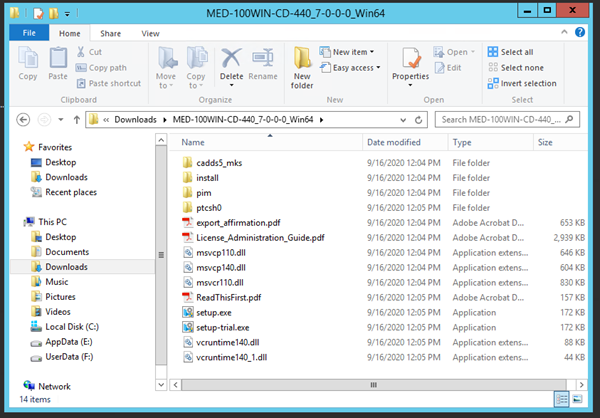Open Local Disk (C:)
Viewport: 600px width, 418px height.
point(72,327)
